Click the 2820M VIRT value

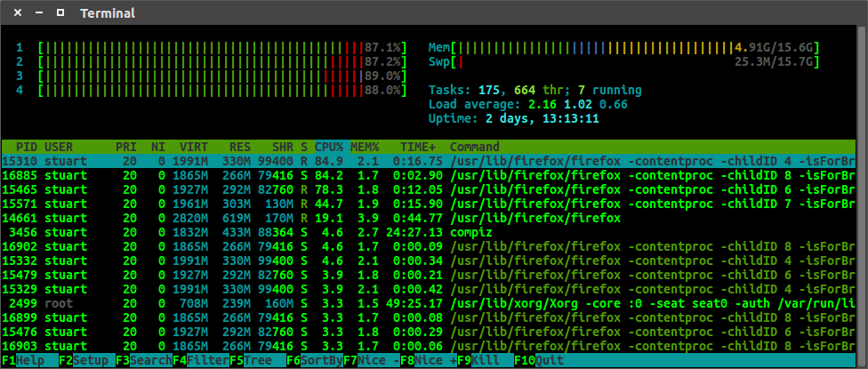point(190,218)
